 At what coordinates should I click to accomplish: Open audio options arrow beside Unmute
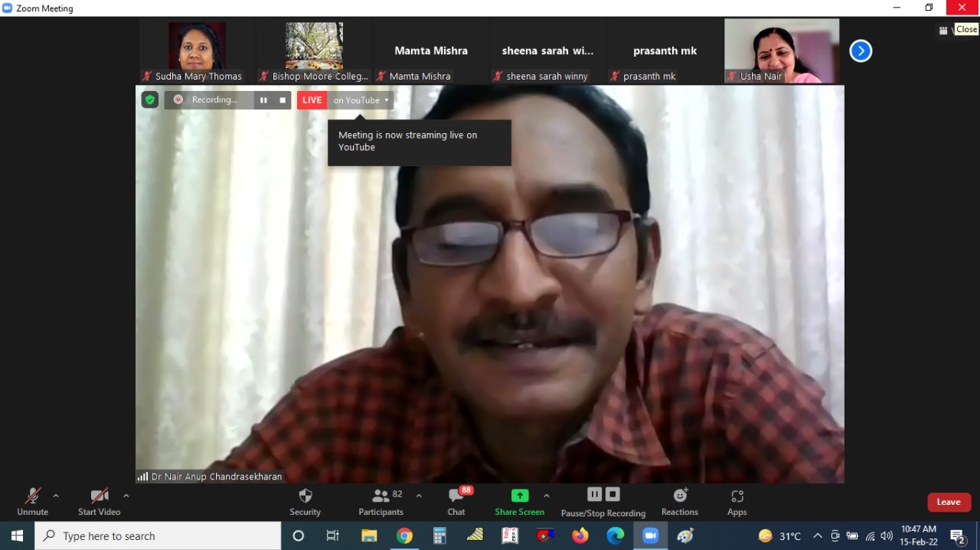click(56, 496)
